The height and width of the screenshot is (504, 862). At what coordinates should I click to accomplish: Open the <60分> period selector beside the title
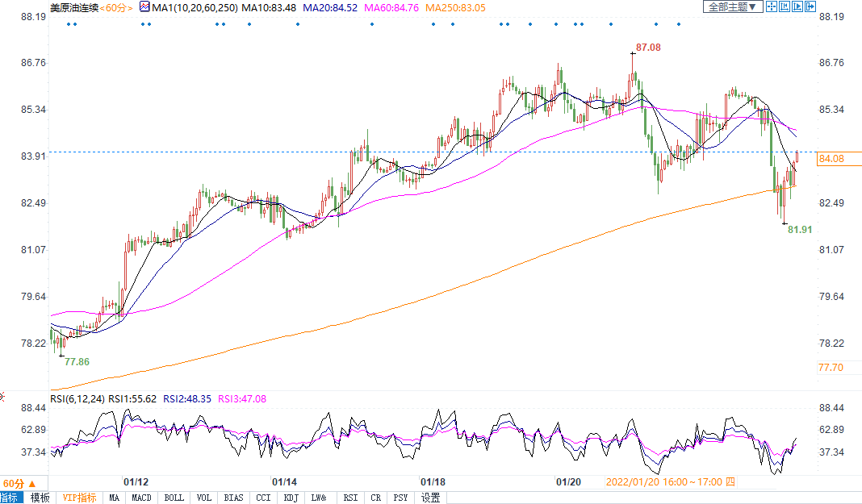(118, 7)
